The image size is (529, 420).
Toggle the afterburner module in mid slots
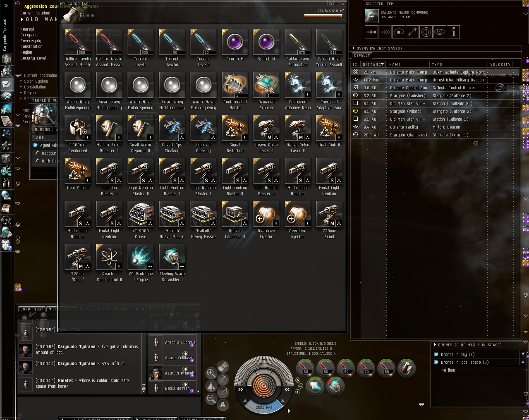pyautogui.click(x=316, y=386)
